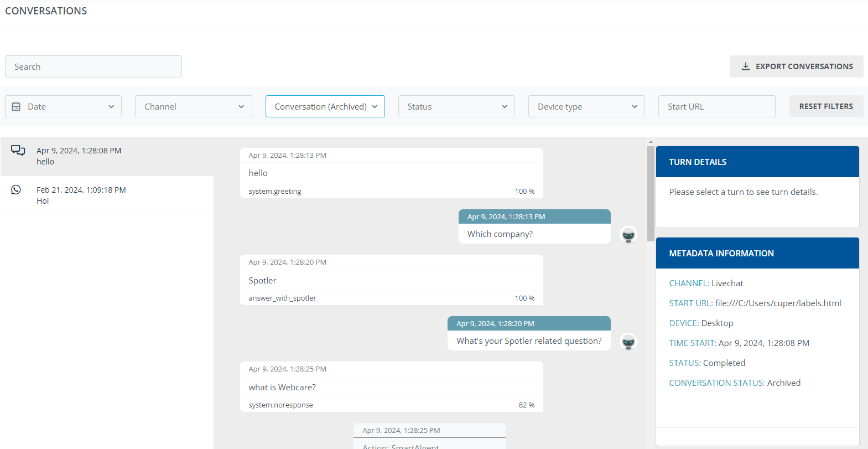Open the Device type dropdown
Viewport: 868px width, 449px height.
point(586,106)
